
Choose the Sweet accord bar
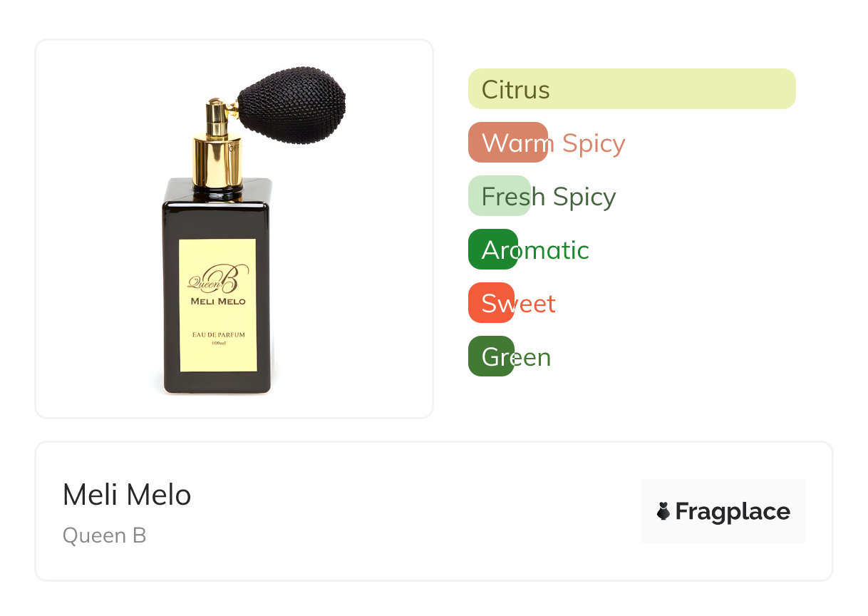point(491,303)
